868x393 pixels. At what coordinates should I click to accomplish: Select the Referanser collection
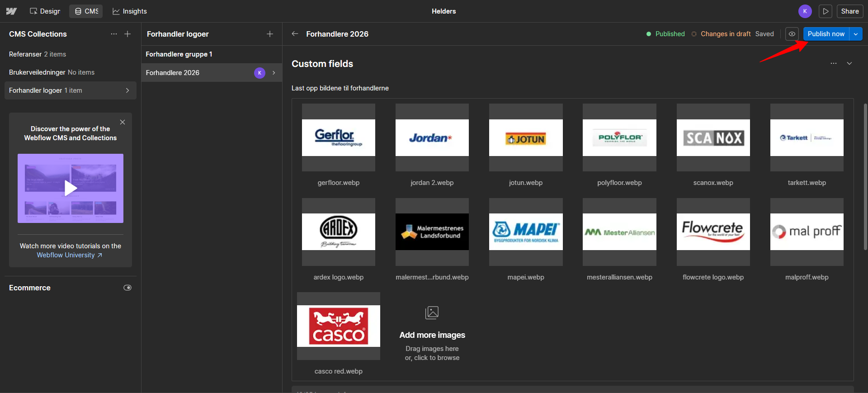click(x=70, y=54)
